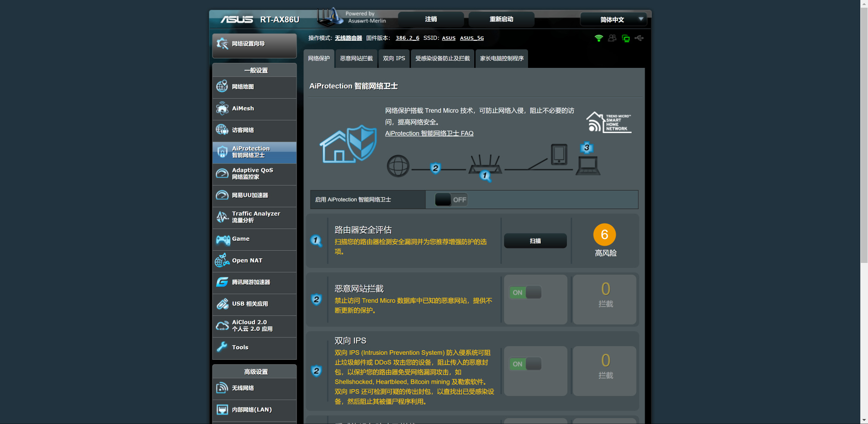Screen dimensions: 868x424
Task: Click the Game controller icon
Action: [223, 239]
